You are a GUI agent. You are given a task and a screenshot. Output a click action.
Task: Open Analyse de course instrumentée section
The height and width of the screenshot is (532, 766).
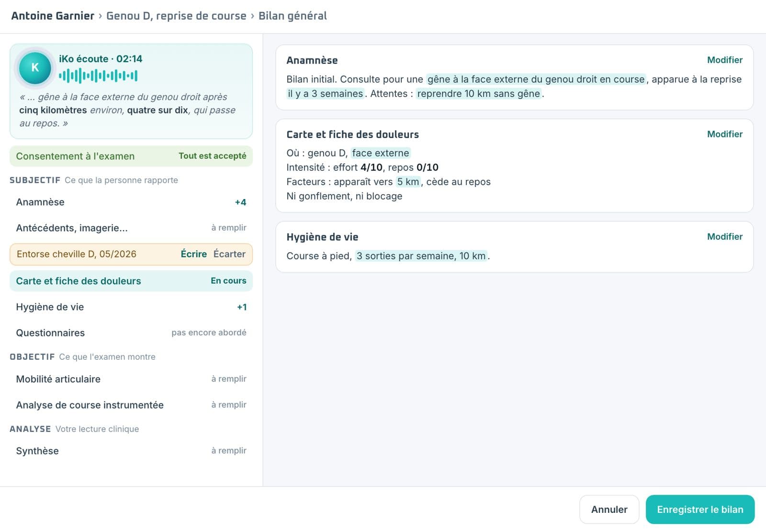(131, 405)
